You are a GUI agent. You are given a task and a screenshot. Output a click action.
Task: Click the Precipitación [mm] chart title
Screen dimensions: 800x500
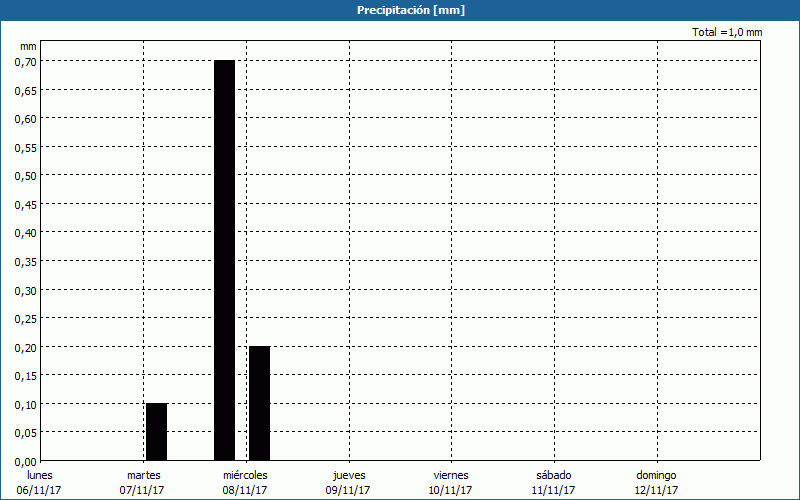pos(411,10)
